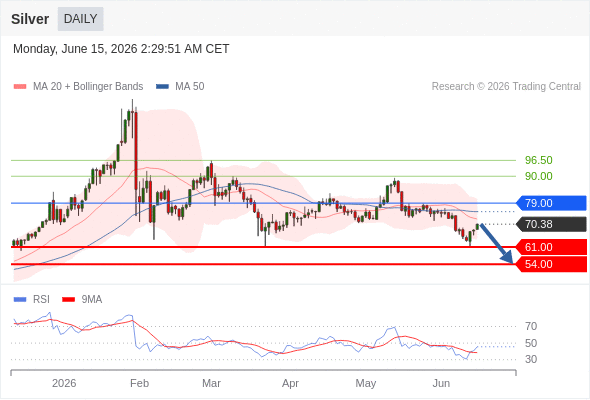Click the 90.00 resistance level label

click(x=539, y=176)
